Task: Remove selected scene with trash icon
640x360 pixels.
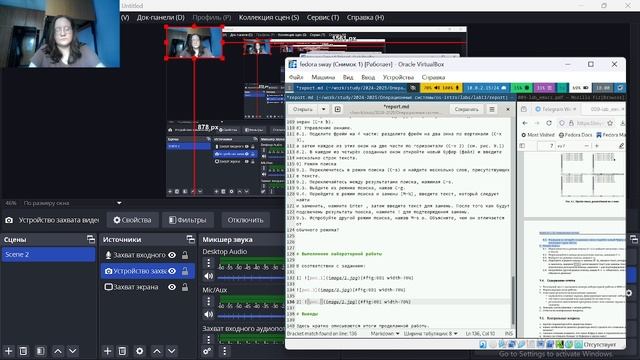Action: coord(23,351)
